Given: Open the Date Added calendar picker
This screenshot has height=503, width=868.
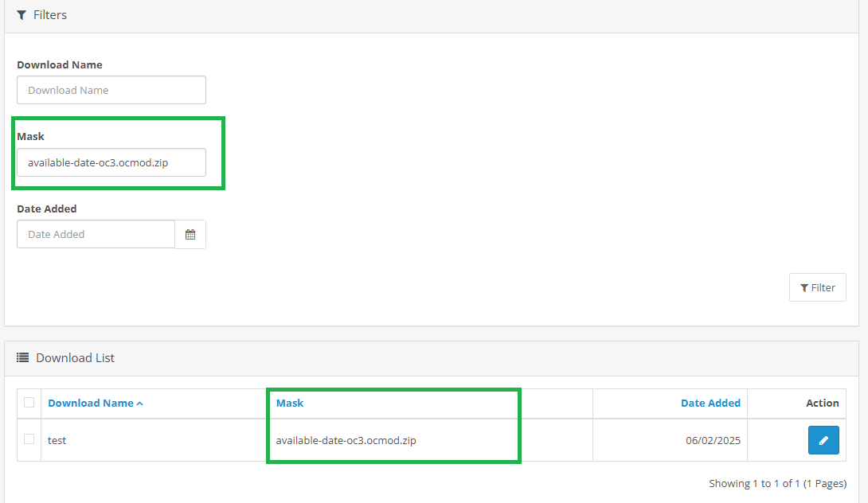Looking at the screenshot, I should pyautogui.click(x=190, y=235).
